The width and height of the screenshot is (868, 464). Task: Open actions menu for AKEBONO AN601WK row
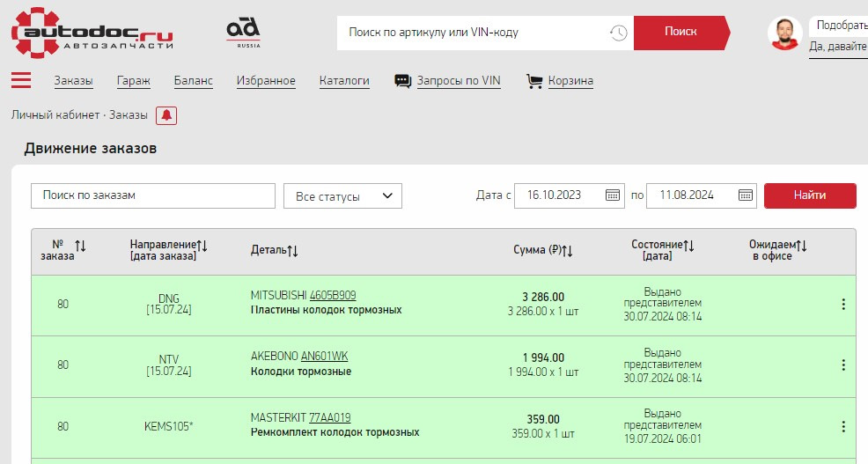843,365
